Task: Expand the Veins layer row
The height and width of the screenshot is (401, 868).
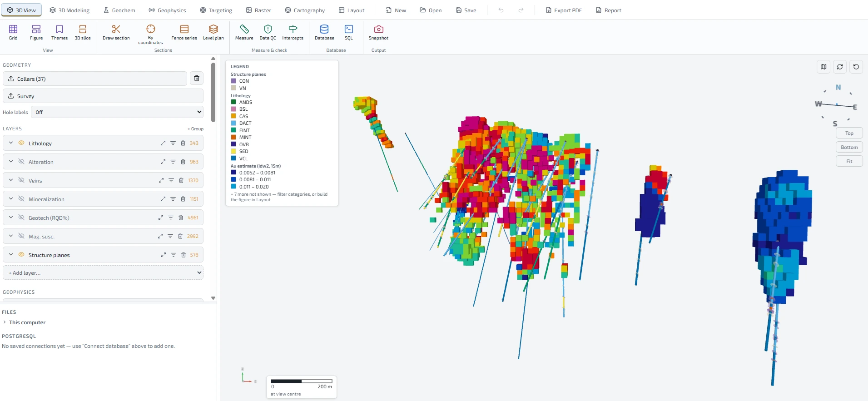Action: tap(11, 180)
